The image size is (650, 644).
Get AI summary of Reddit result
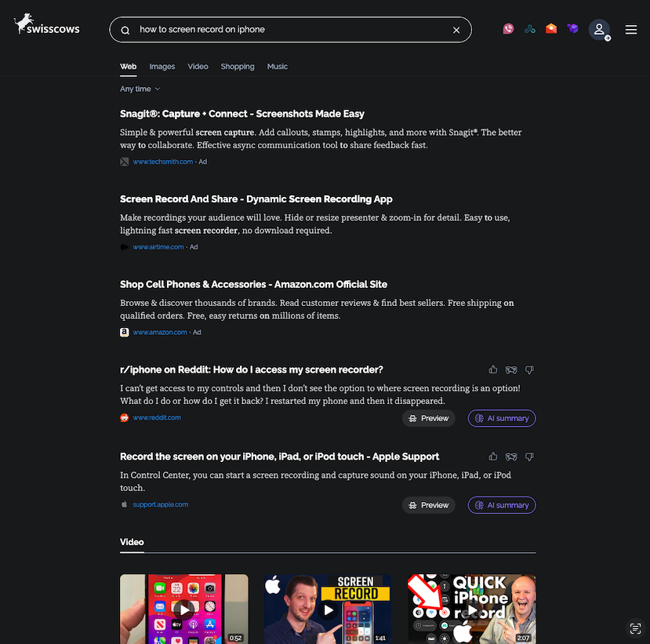pyautogui.click(x=502, y=418)
